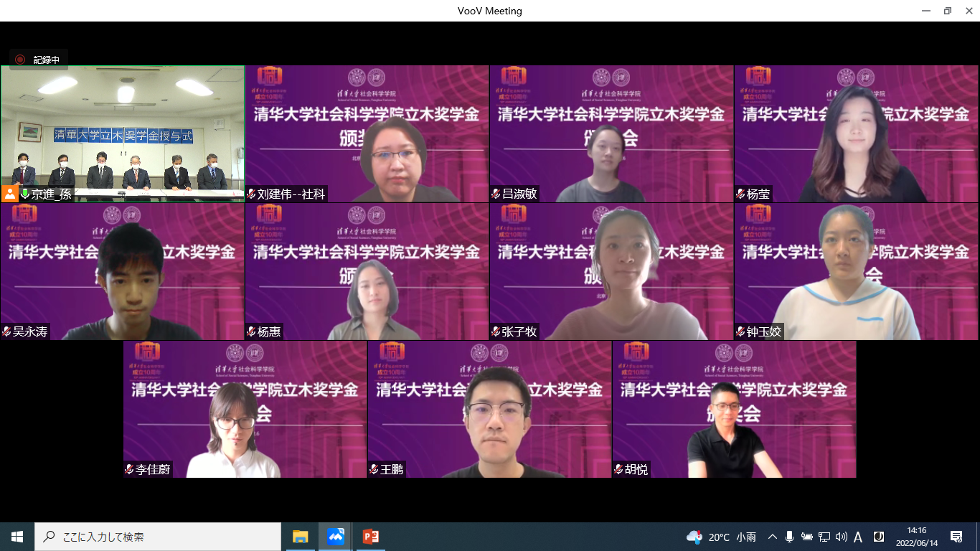Viewport: 980px width, 551px height.
Task: Click the muted mic icon for 钟玉姣
Action: click(x=741, y=331)
